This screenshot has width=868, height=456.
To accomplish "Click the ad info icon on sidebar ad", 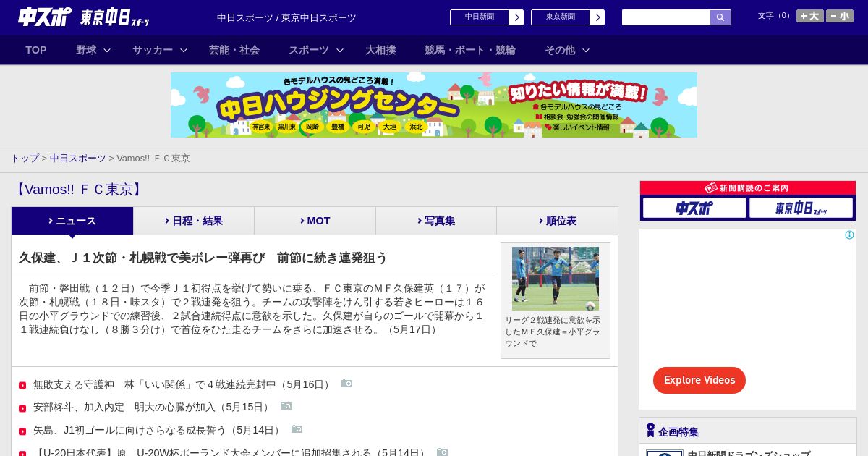I will point(849,235).
